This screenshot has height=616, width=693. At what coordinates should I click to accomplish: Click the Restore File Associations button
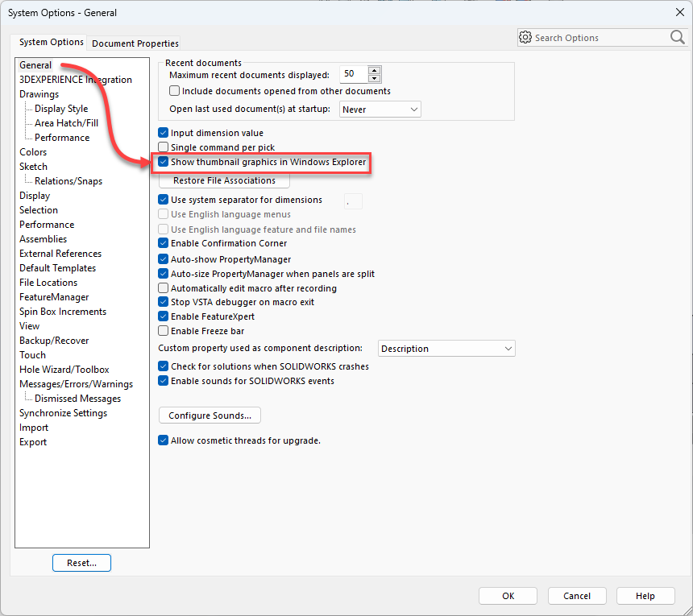pos(224,180)
